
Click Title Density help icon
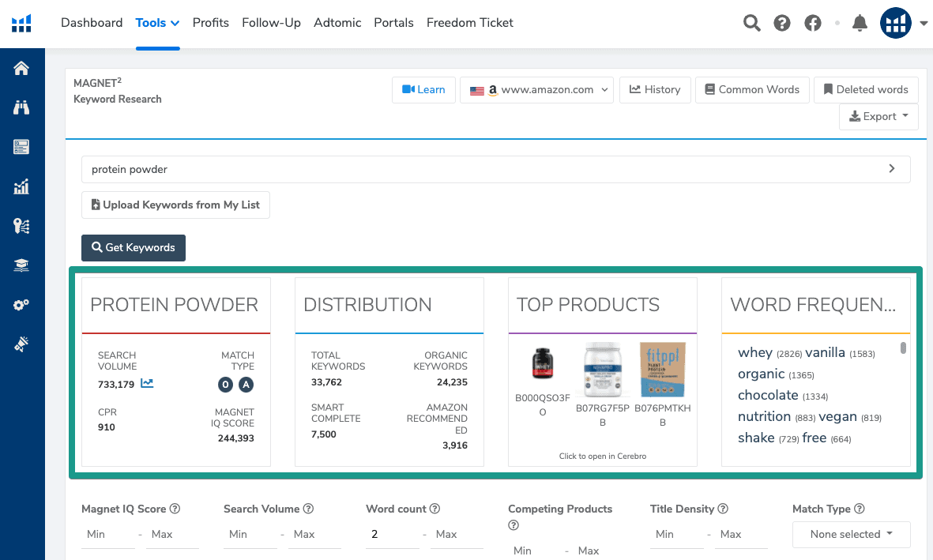click(723, 509)
